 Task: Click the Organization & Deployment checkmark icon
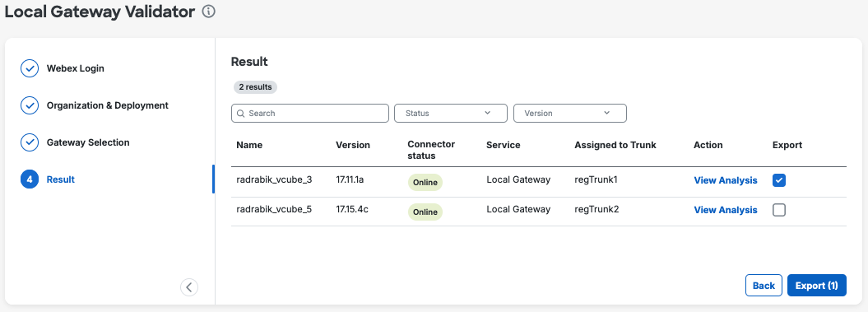point(30,105)
